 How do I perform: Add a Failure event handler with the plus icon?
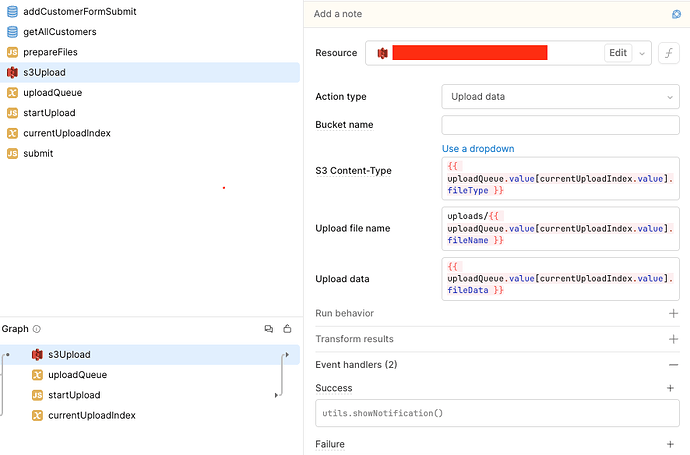click(x=671, y=444)
